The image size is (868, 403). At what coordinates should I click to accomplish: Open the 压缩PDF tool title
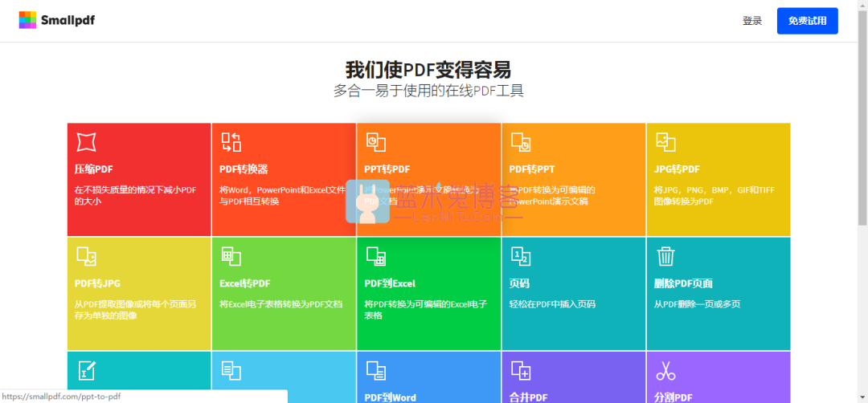tap(93, 169)
